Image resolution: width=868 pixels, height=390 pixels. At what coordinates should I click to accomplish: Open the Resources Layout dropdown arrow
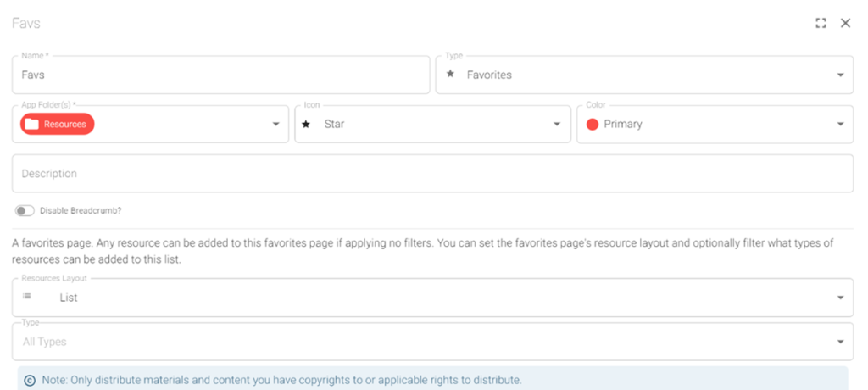pyautogui.click(x=840, y=298)
